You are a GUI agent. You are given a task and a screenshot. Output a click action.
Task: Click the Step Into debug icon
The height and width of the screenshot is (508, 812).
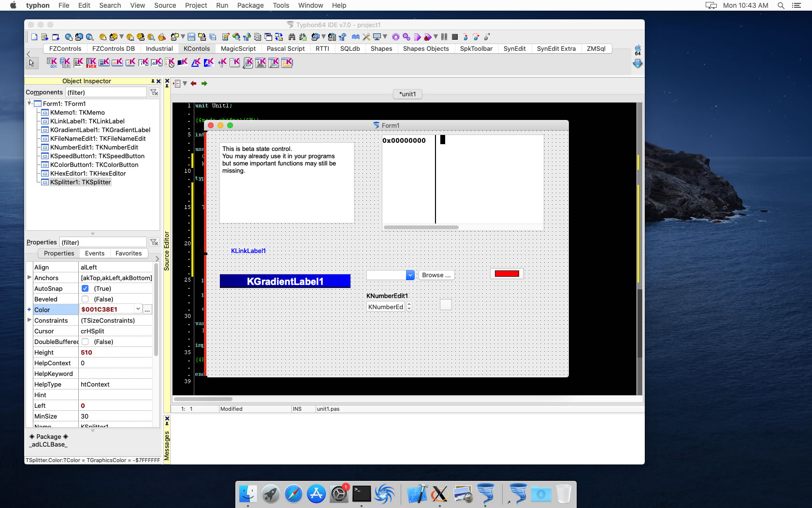(x=465, y=37)
